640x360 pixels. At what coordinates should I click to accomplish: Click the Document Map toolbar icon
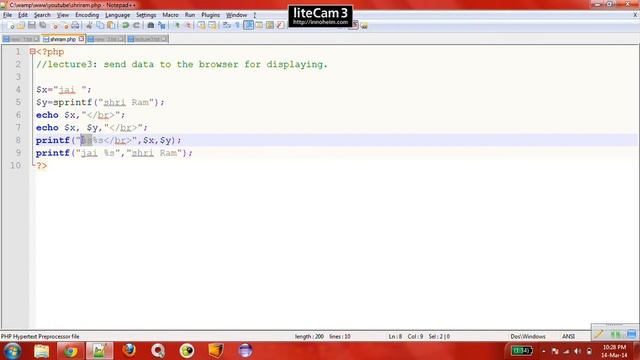270,26
